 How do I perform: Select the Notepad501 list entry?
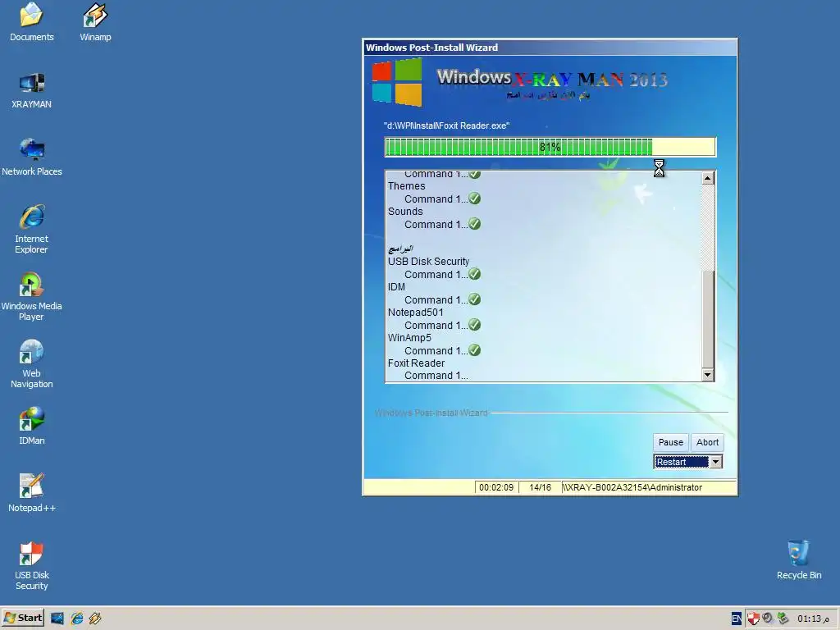coord(416,313)
